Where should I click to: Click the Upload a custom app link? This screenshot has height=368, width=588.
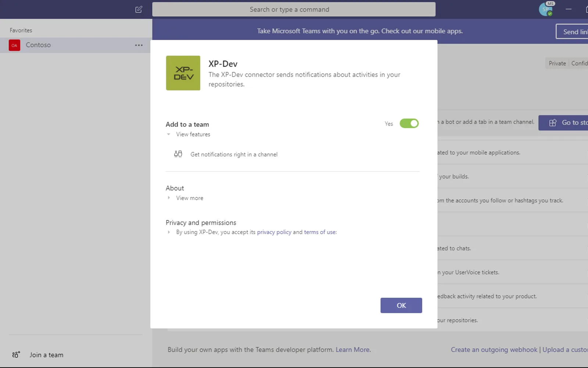click(x=565, y=350)
